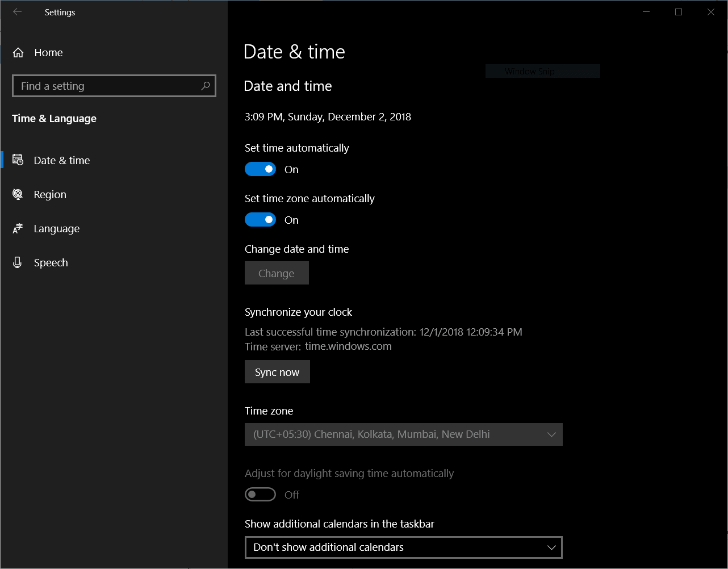Image resolution: width=728 pixels, height=569 pixels.
Task: Select Region from the sidebar
Action: pos(50,194)
